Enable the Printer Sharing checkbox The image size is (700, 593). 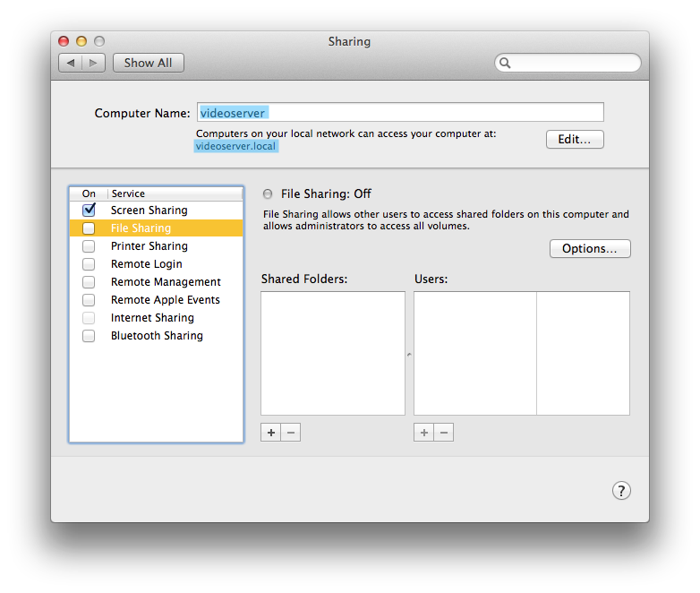tap(89, 246)
